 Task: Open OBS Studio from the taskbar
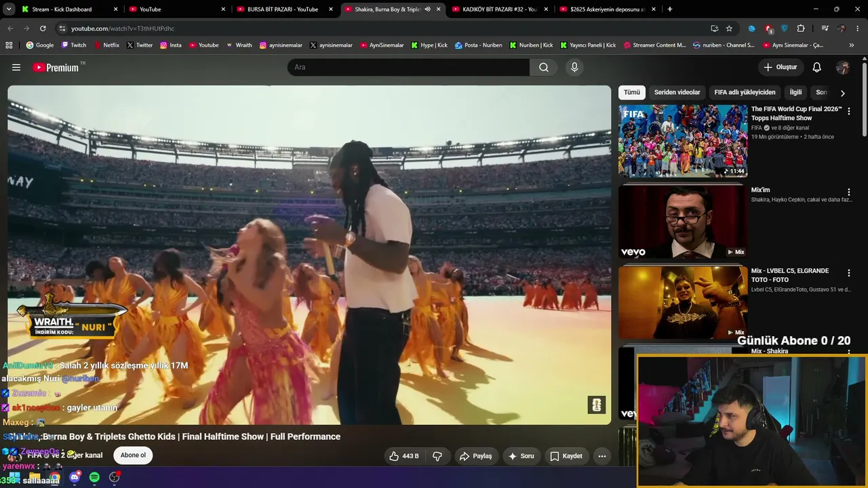tap(114, 477)
